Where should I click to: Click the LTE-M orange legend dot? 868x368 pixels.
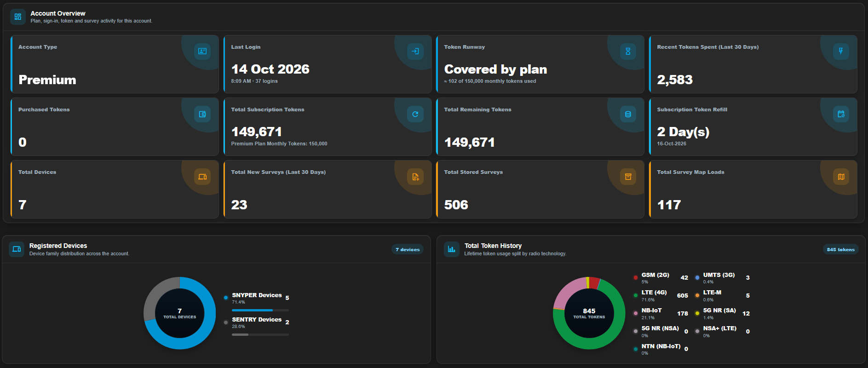click(x=697, y=295)
